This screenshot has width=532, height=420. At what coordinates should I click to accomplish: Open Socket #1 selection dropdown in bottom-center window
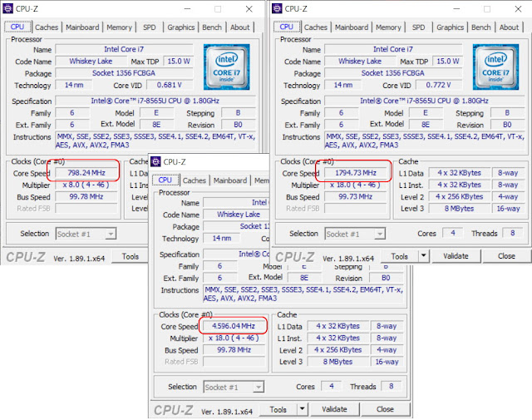pyautogui.click(x=234, y=387)
